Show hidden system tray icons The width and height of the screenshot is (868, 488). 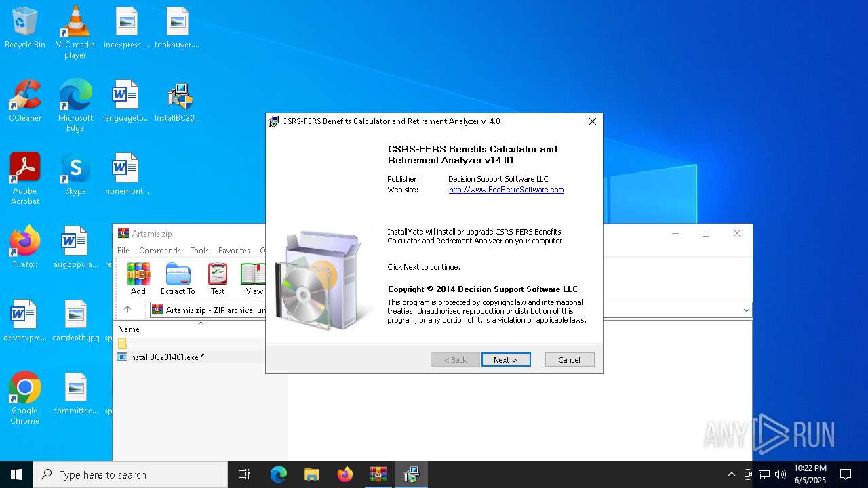pyautogui.click(x=731, y=474)
